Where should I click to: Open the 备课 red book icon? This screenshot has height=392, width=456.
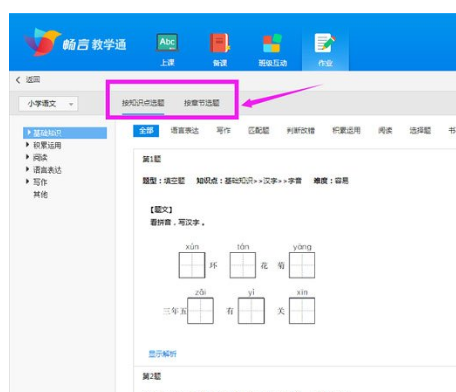pos(220,43)
